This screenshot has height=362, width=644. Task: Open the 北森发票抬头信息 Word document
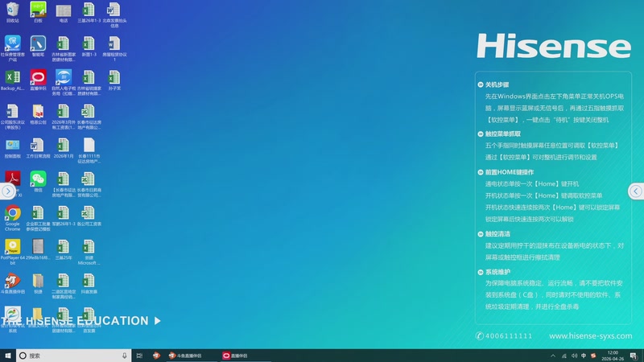[x=114, y=14]
